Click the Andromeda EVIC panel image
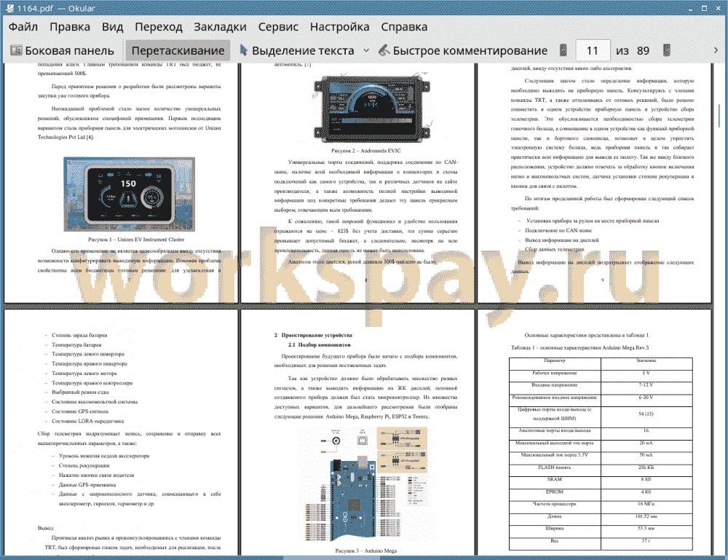 [x=372, y=109]
